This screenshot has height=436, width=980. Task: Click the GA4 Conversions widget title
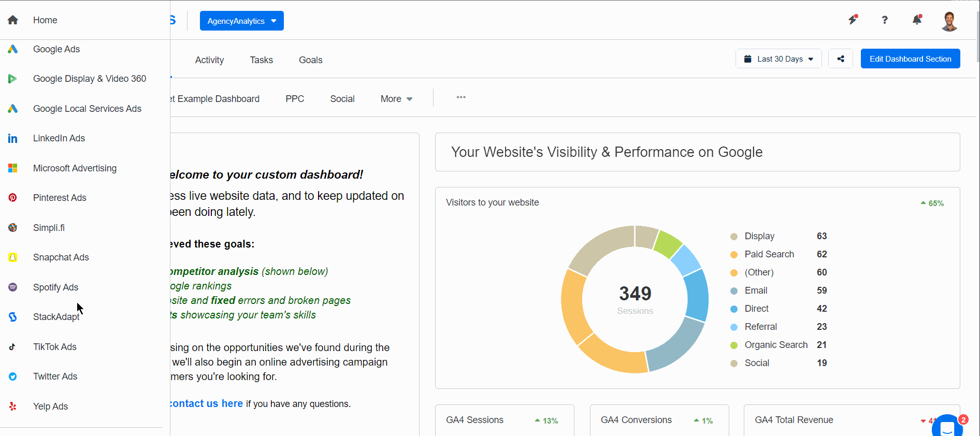tap(636, 420)
